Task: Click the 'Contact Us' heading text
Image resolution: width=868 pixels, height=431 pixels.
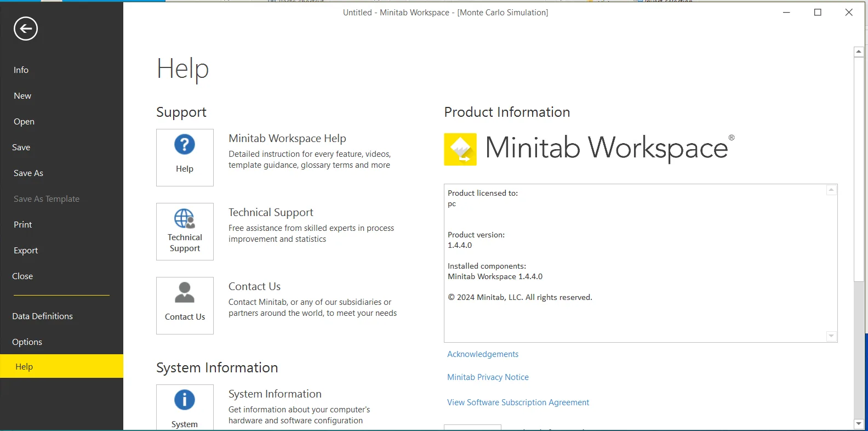Action: (x=254, y=286)
